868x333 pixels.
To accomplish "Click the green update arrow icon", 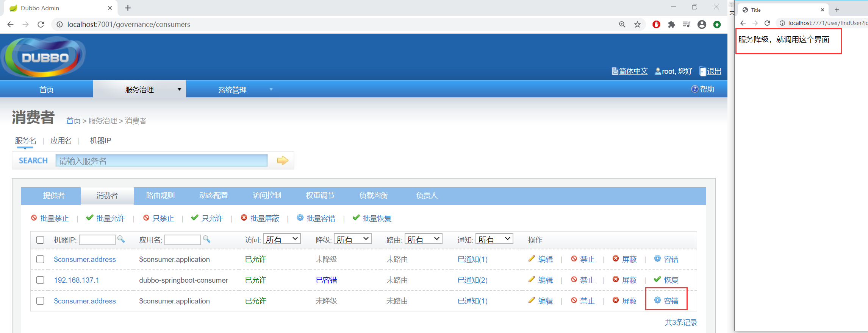I will tap(717, 25).
